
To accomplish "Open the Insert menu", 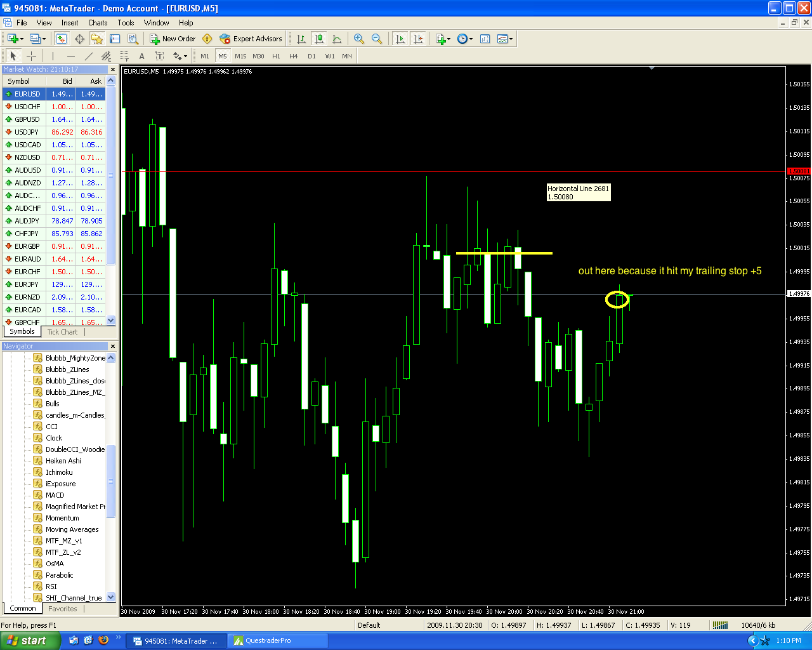I will click(x=70, y=23).
